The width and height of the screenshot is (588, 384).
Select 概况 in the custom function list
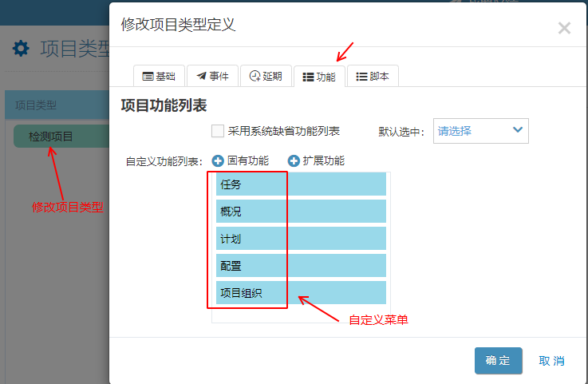coord(301,212)
